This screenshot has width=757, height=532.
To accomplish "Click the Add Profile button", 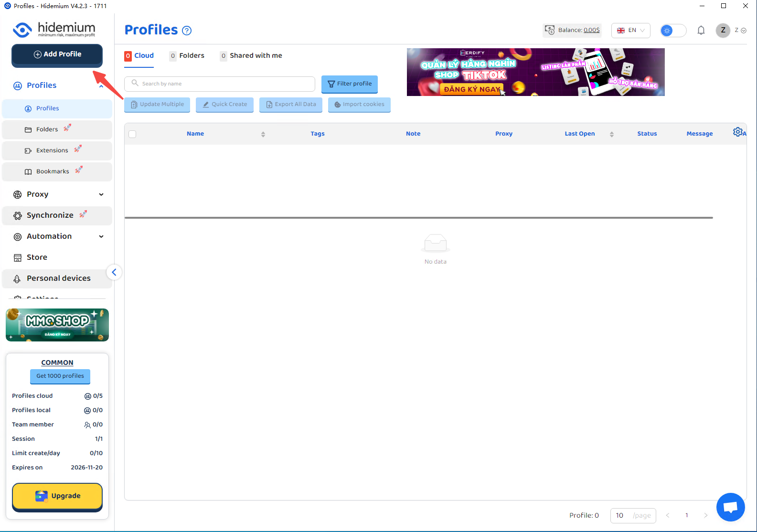I will (57, 54).
